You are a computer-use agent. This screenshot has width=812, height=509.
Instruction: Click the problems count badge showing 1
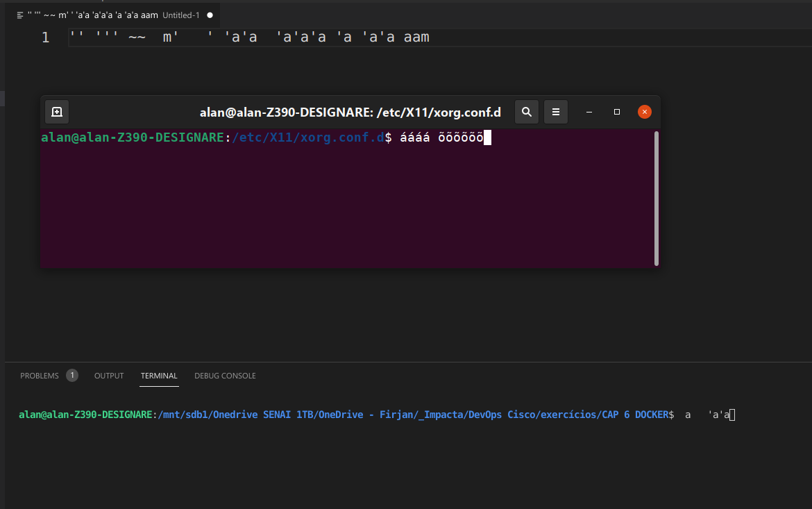point(72,375)
